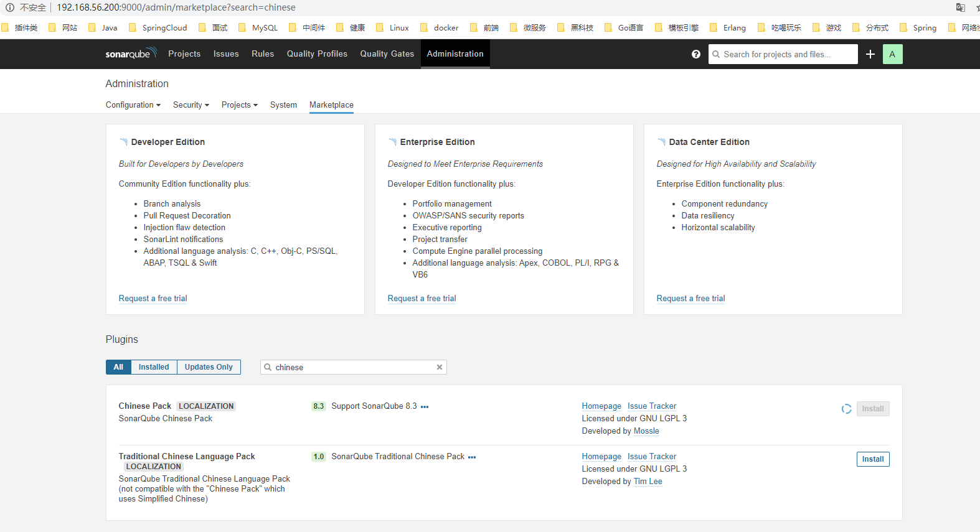Click the plus create icon in navbar
The image size is (980, 532).
[x=870, y=54]
